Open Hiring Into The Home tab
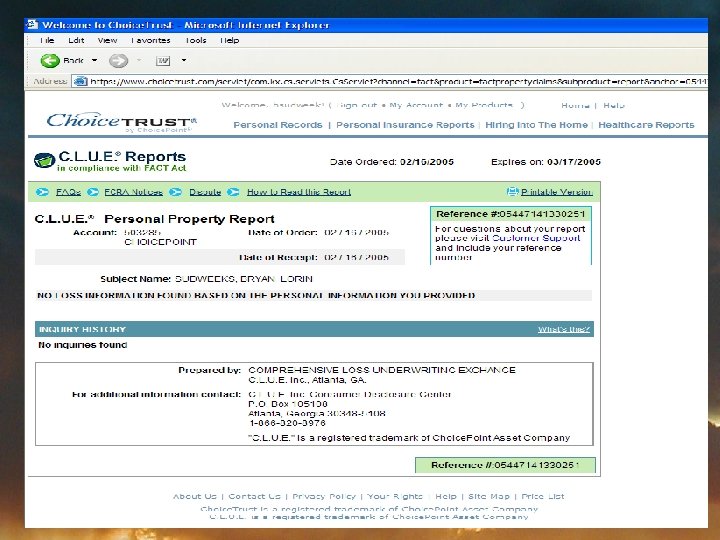This screenshot has width=720, height=540. point(536,125)
